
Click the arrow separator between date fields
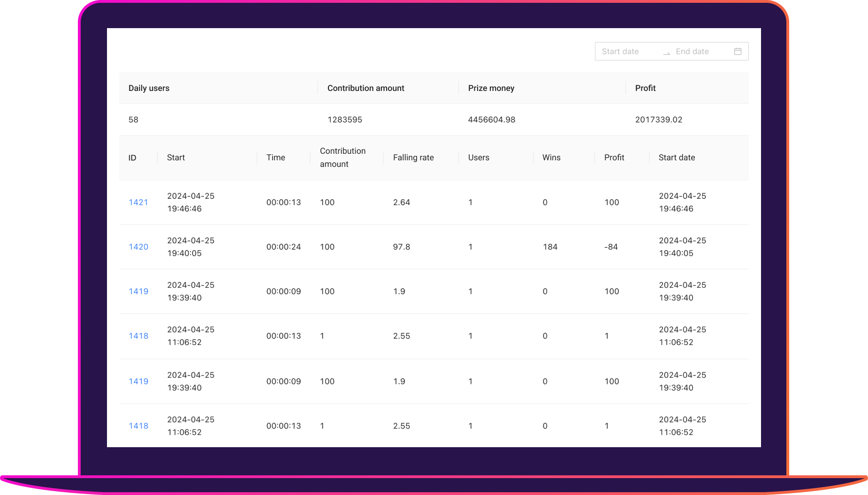click(x=666, y=52)
